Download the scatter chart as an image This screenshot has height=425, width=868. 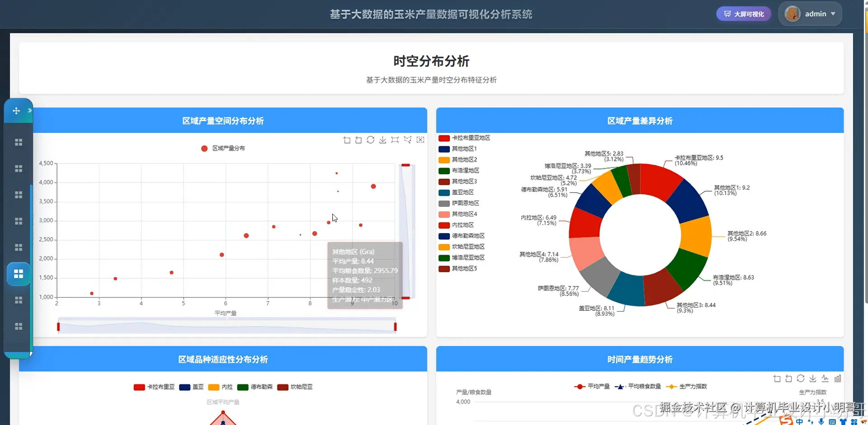(382, 140)
